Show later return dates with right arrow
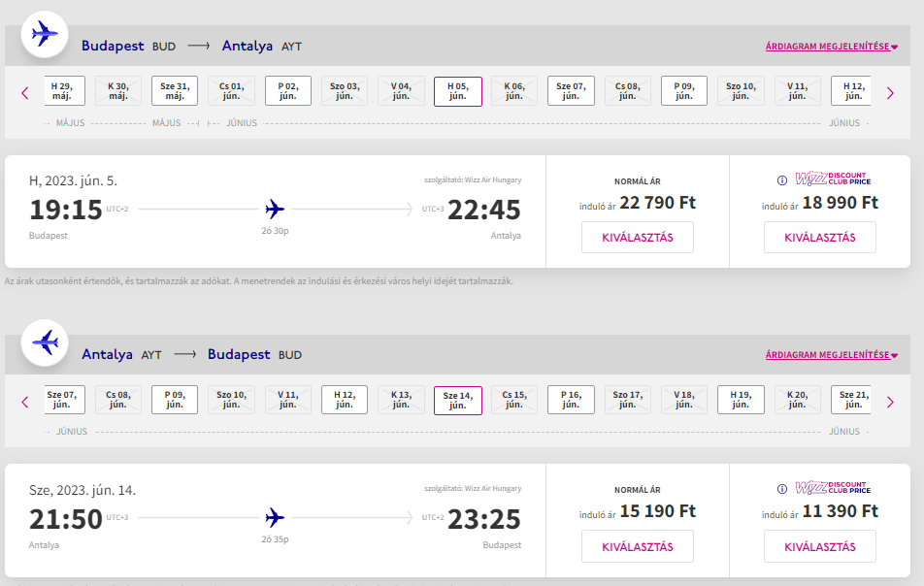The height and width of the screenshot is (586, 924). pyautogui.click(x=890, y=403)
